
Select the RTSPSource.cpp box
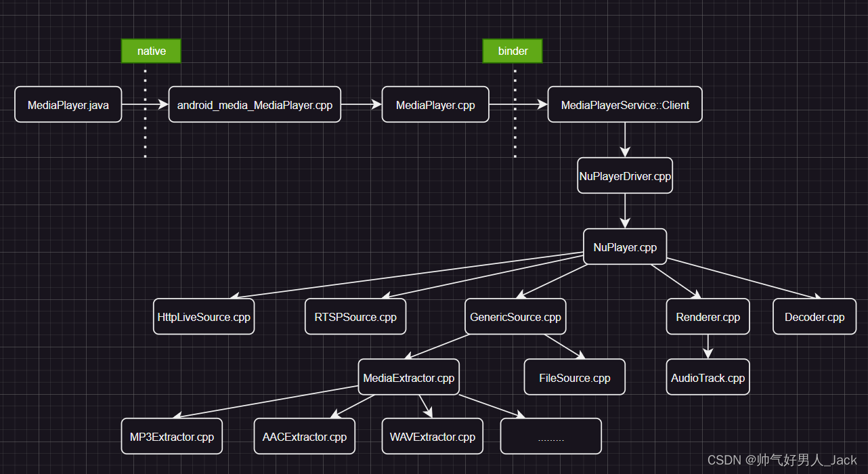(355, 316)
